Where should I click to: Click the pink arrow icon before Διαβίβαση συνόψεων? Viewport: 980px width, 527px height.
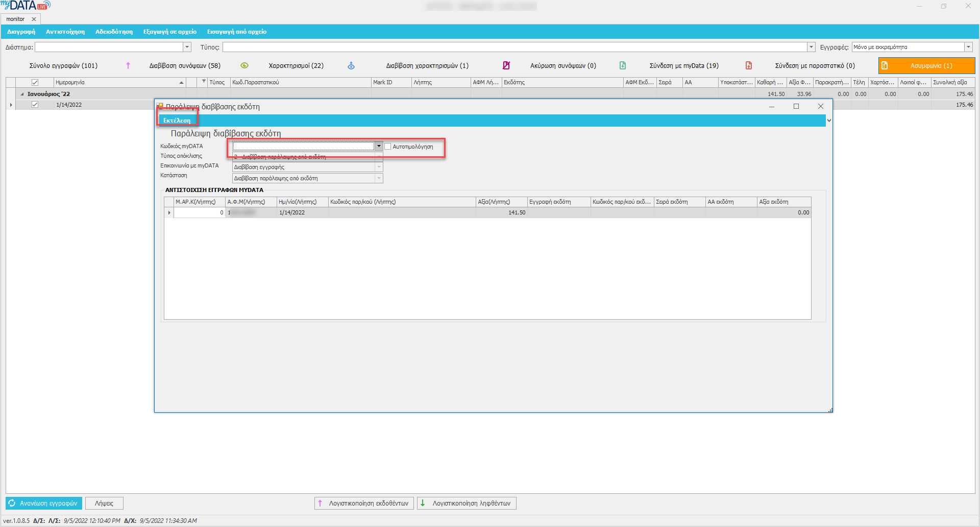[128, 66]
